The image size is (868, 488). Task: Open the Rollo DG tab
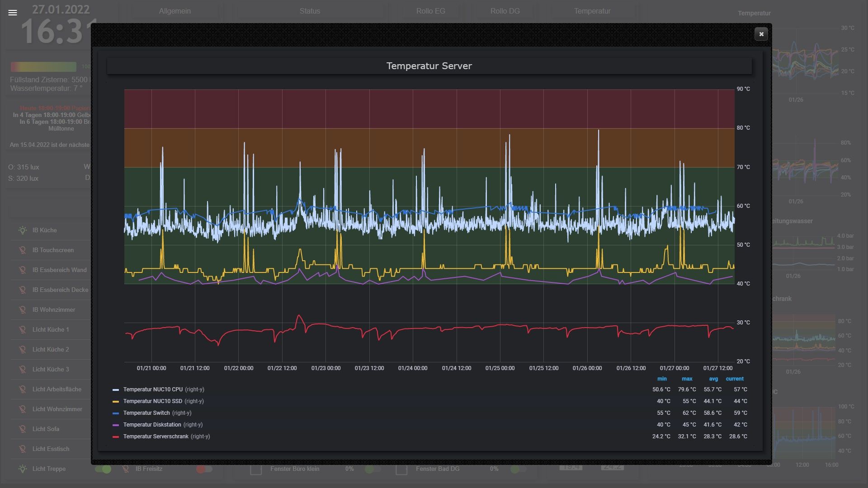(505, 11)
